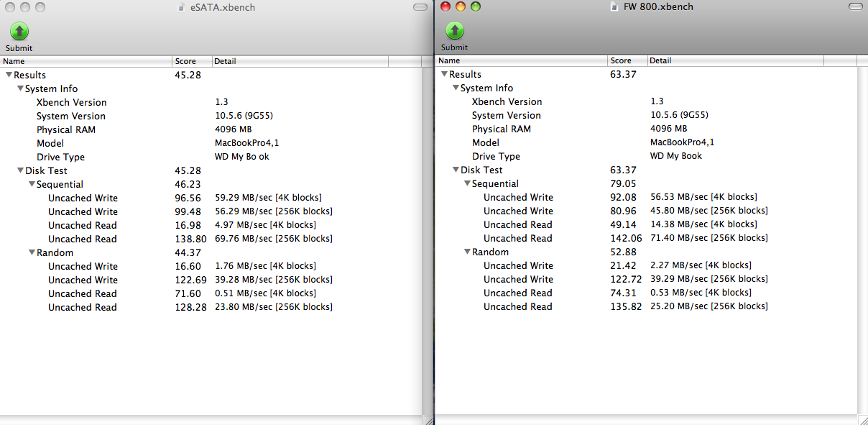Click FW 800 overall Results score 63.37
This screenshot has width=868, height=425.
point(623,74)
